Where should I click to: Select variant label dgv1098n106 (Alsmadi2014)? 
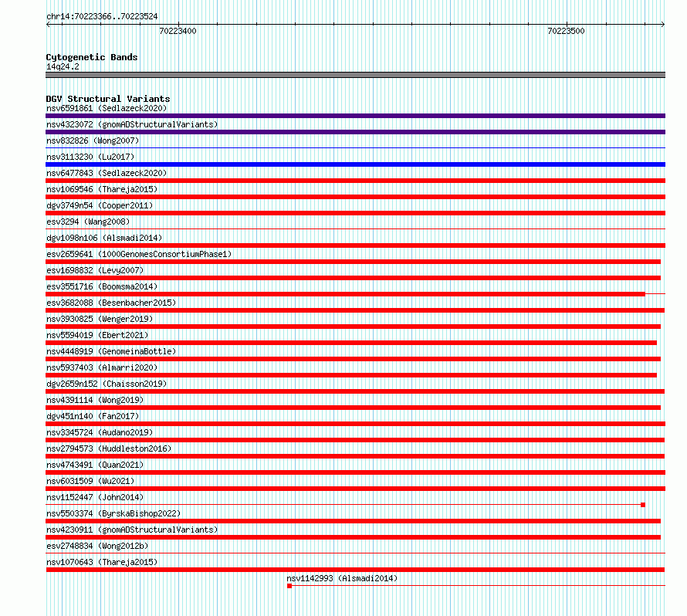104,238
